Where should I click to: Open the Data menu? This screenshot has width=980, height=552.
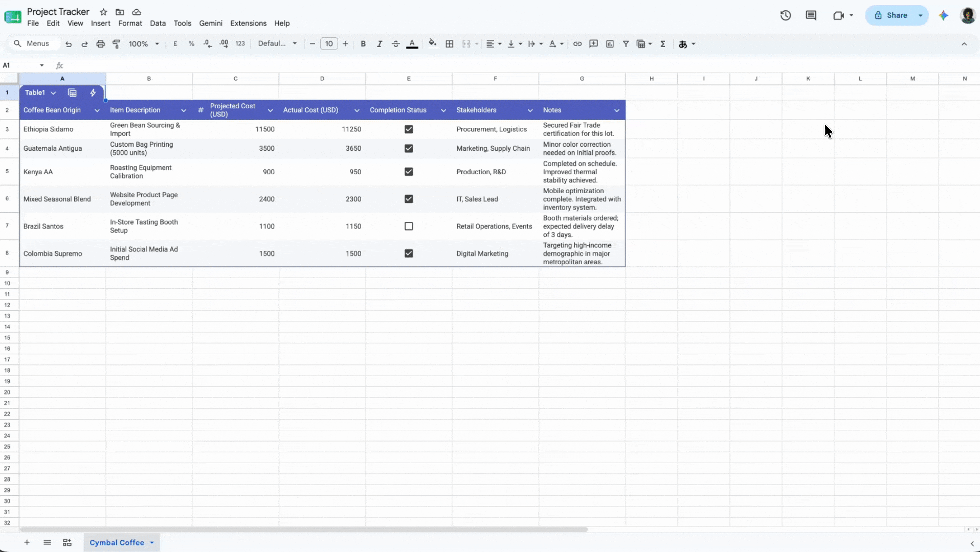click(x=158, y=24)
